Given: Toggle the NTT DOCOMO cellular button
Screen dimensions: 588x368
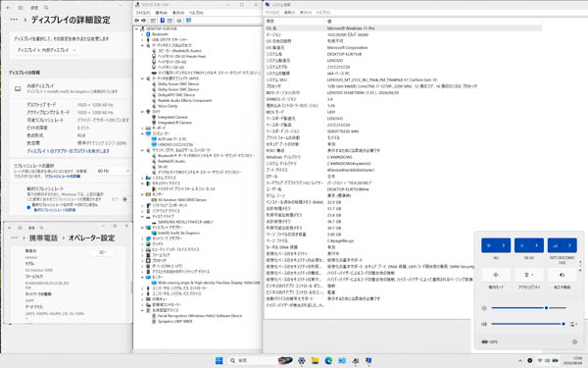Looking at the screenshot, I should 555,245.
